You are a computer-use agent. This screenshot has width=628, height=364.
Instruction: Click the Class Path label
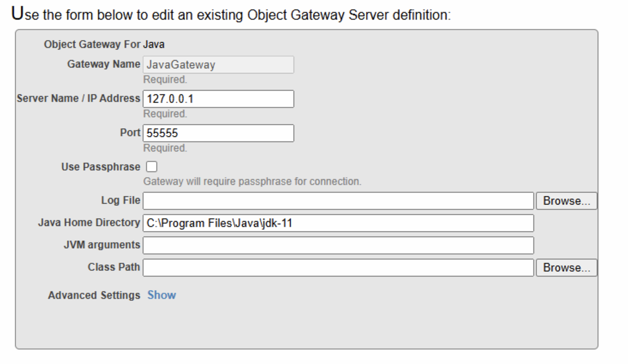pos(114,267)
